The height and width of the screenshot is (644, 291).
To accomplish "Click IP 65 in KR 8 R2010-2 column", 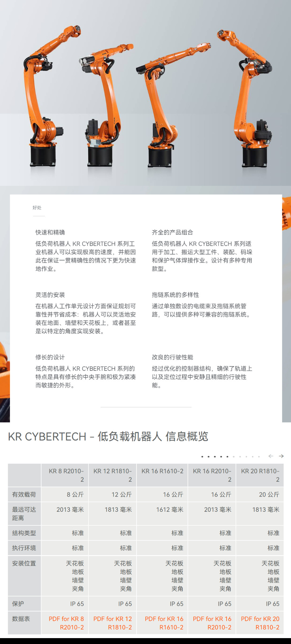I will tap(77, 604).
